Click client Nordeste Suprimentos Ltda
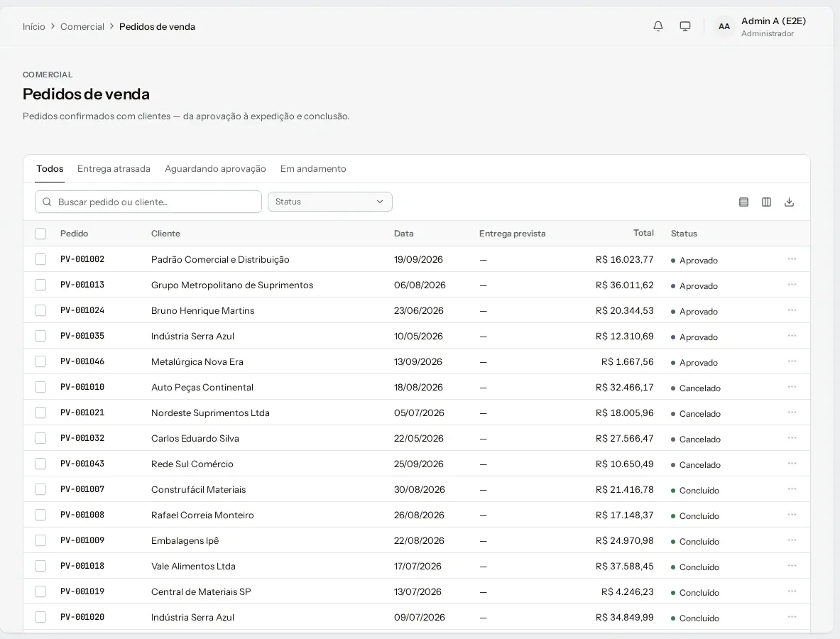Viewport: 840px width, 639px height. point(210,413)
